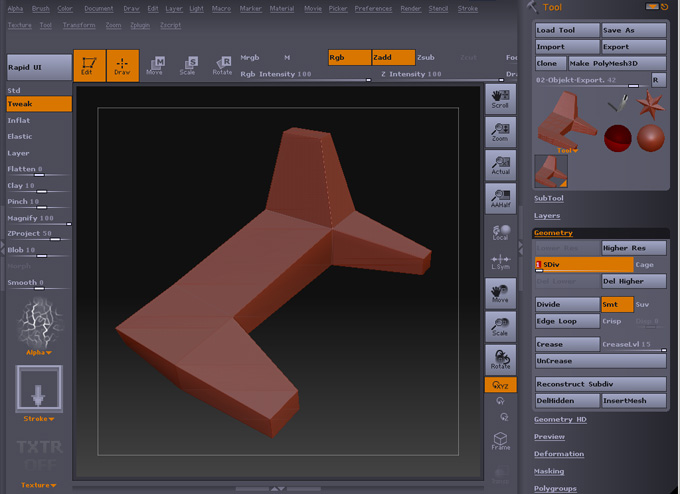Click the Load Tool button

566,30
